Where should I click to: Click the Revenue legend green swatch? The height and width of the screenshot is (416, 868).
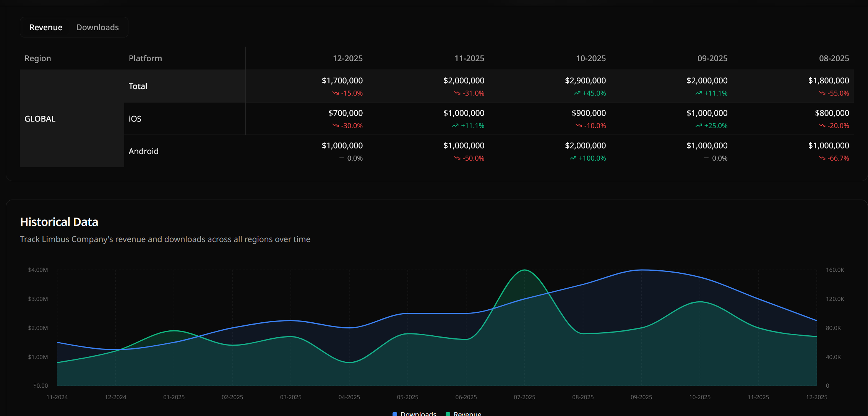coord(448,414)
